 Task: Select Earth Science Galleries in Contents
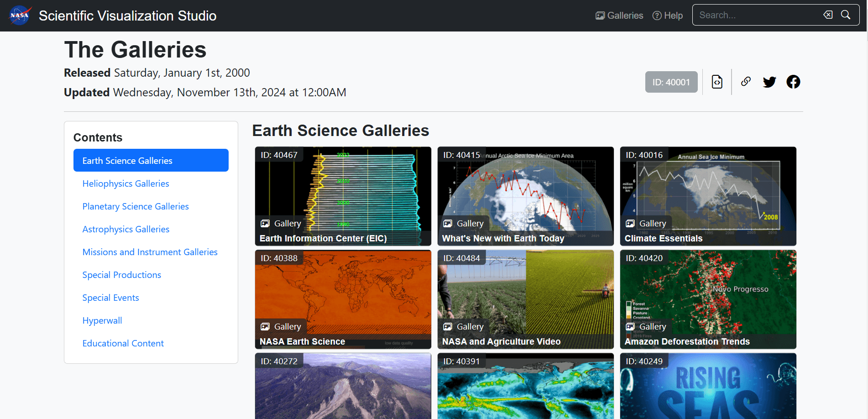[151, 161]
